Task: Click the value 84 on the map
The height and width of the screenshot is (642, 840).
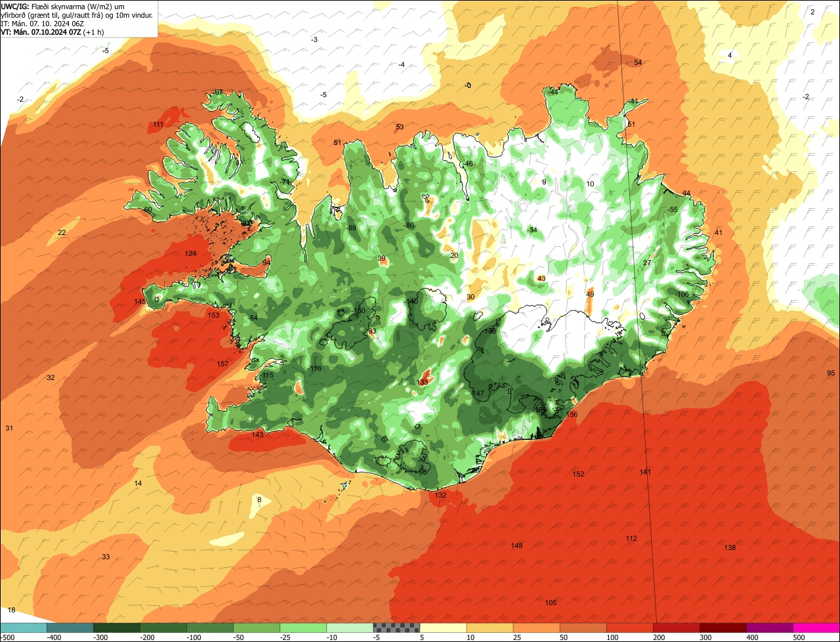Action: pyautogui.click(x=253, y=318)
